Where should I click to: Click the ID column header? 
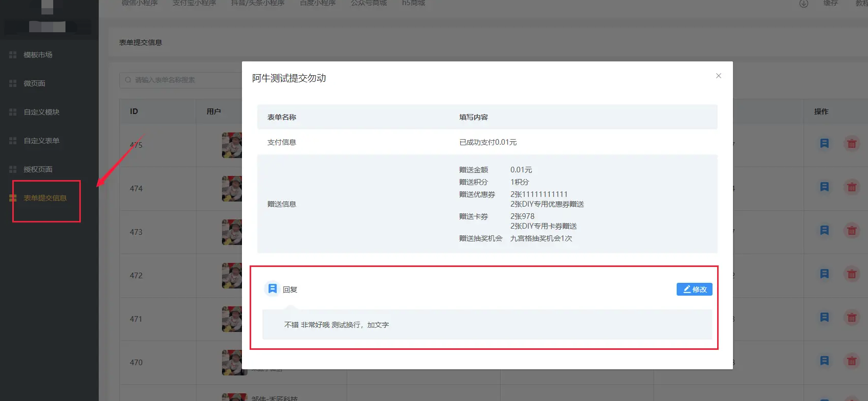coord(134,112)
